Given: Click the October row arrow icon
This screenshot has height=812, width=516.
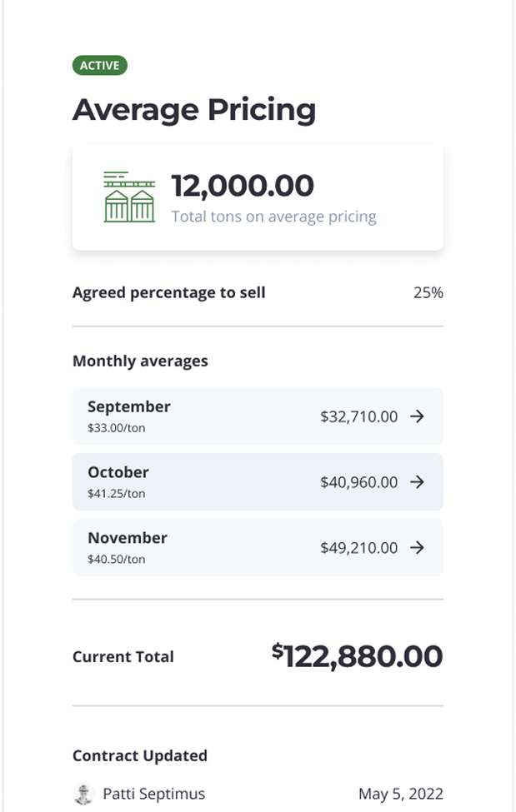Looking at the screenshot, I should 418,482.
